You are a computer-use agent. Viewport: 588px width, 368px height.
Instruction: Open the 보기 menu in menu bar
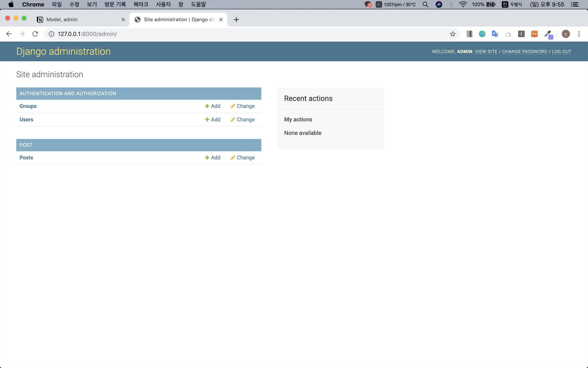(92, 4)
